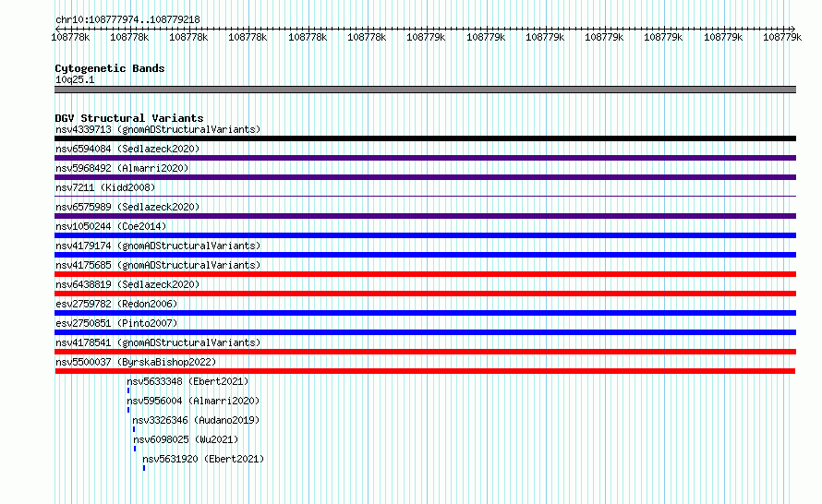
Task: Click the blue nsv4179174 variant bar
Action: pyautogui.click(x=425, y=255)
